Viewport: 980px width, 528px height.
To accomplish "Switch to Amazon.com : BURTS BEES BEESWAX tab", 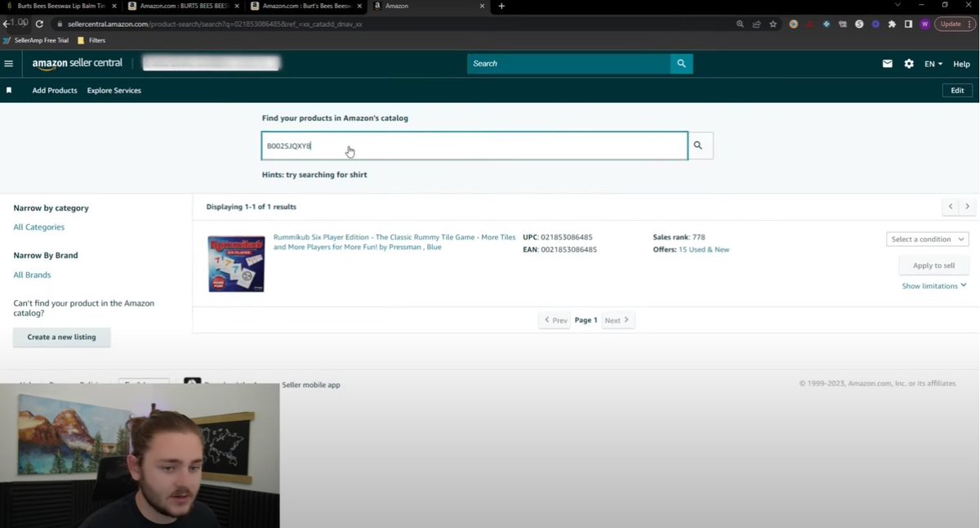I will (184, 6).
